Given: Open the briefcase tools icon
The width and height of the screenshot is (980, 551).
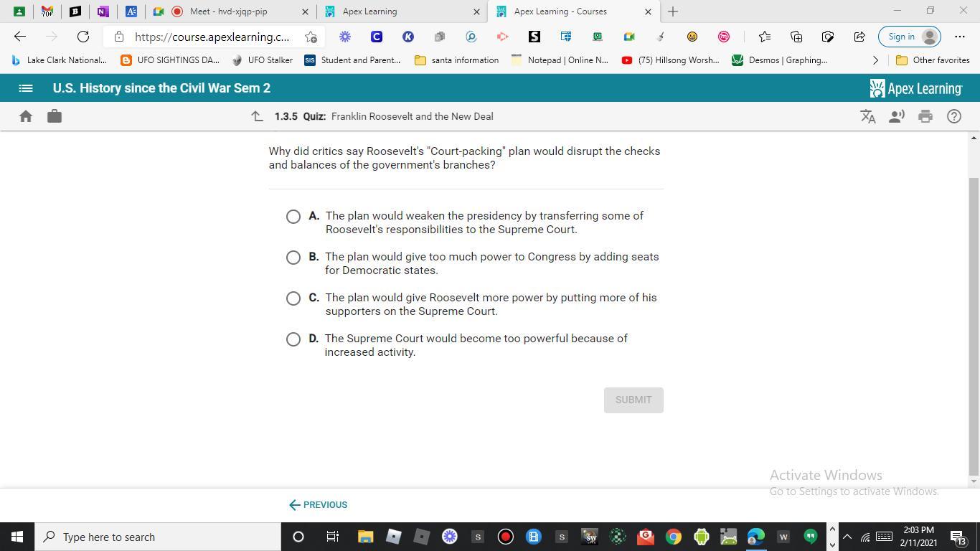Looking at the screenshot, I should [x=55, y=116].
